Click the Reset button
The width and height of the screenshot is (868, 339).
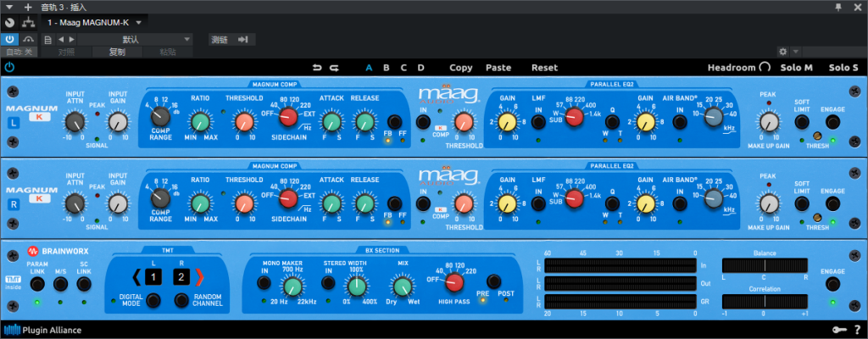[545, 68]
